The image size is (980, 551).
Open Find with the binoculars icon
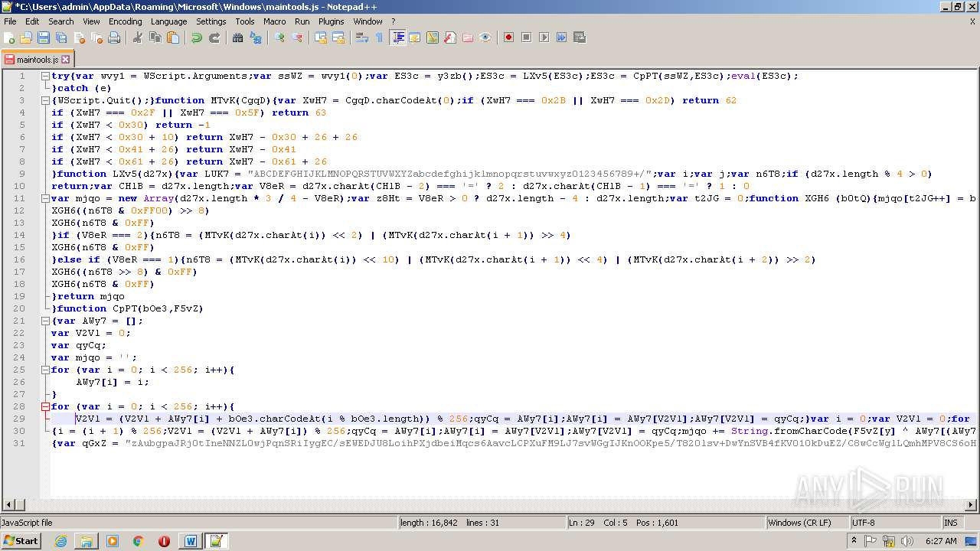[238, 37]
